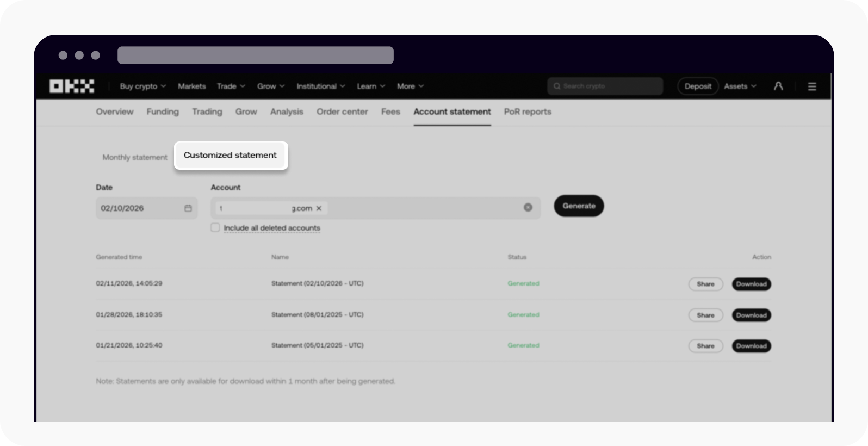Viewport: 868px width, 446px height.
Task: Select generated time 02/11/2026, 14:05:29
Action: click(x=129, y=283)
